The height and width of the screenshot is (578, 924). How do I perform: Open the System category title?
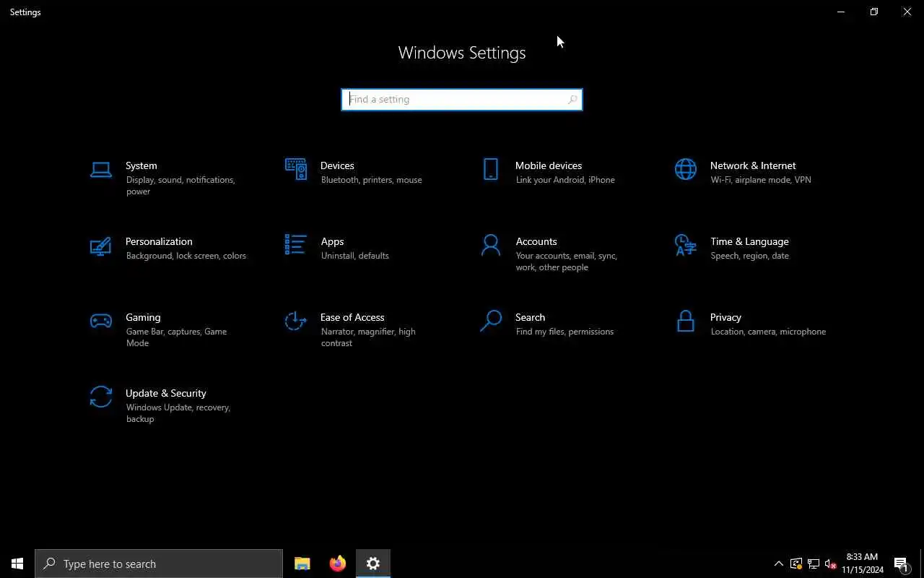click(x=141, y=165)
